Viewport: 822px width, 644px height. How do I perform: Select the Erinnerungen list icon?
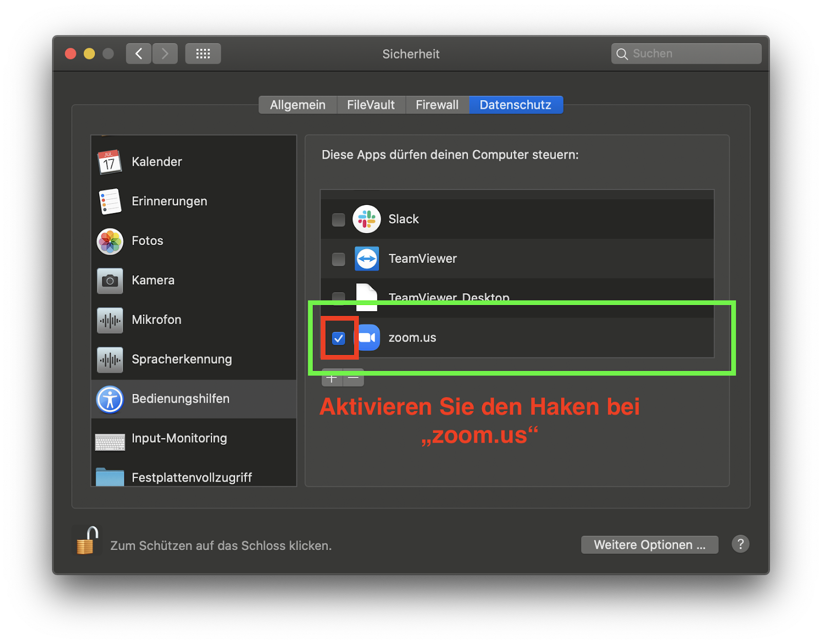click(x=109, y=201)
